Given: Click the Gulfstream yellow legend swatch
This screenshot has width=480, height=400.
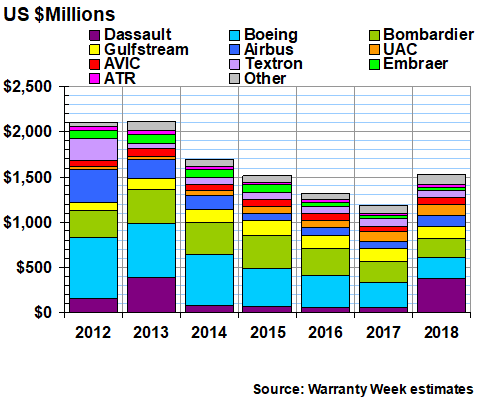Looking at the screenshot, I should click(x=95, y=50).
